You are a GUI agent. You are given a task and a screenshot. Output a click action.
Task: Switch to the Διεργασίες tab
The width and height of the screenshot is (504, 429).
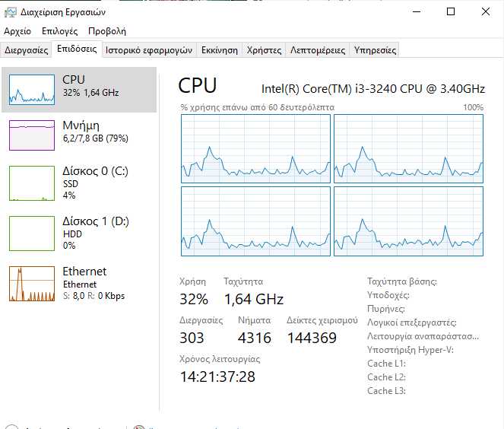click(x=27, y=50)
